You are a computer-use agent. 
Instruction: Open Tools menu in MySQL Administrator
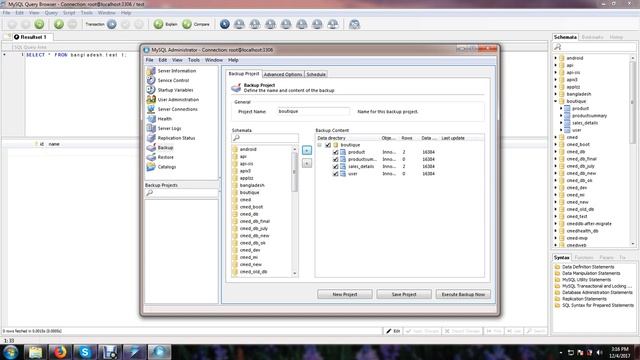(193, 60)
